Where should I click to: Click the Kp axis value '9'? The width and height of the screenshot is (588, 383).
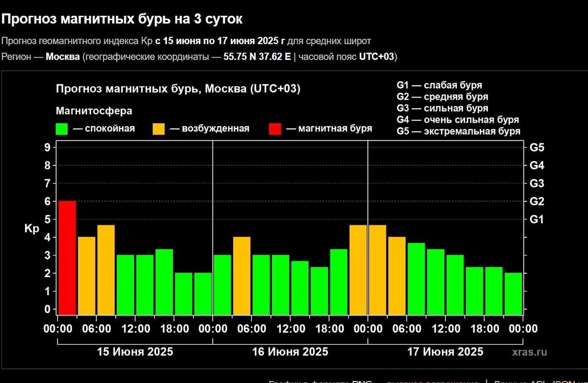point(48,147)
